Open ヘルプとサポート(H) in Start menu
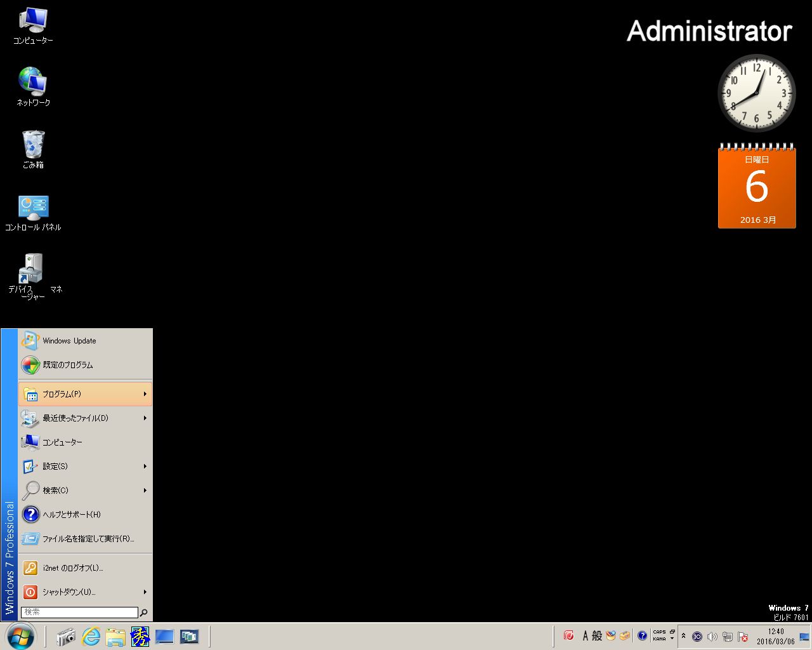 [85, 515]
